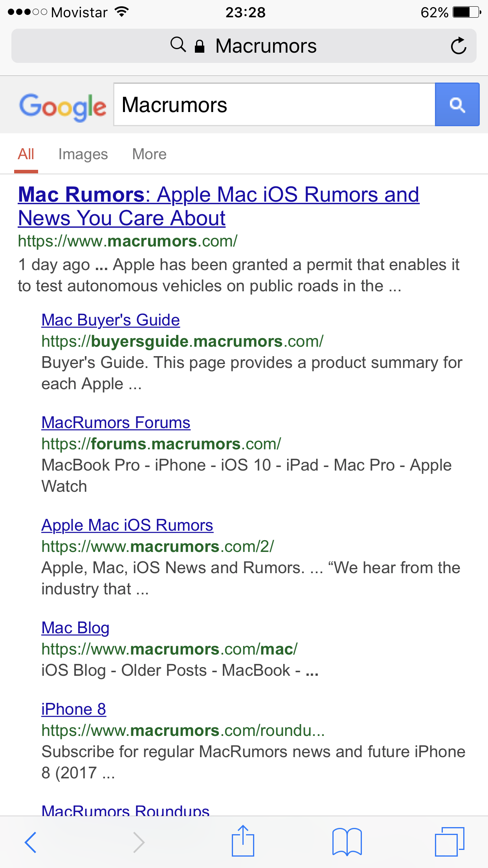This screenshot has width=488, height=868.
Task: Tap the magnifier icon in Safari address bar
Action: click(178, 45)
